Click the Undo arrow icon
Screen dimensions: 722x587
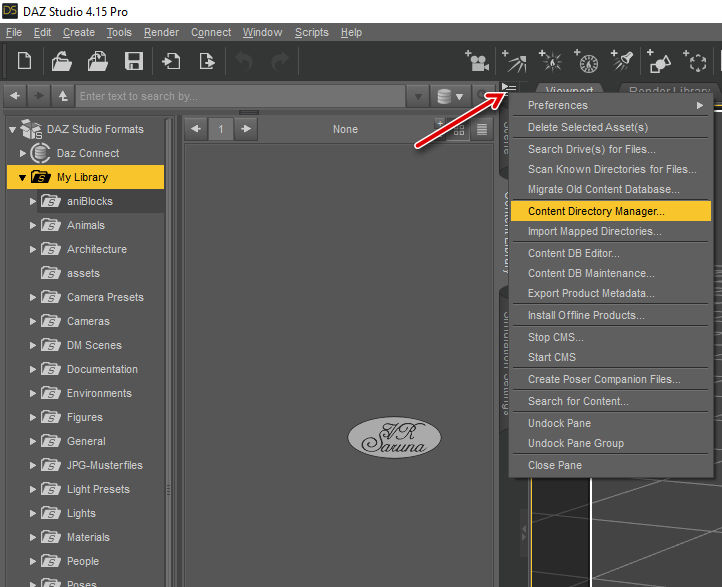coord(244,61)
